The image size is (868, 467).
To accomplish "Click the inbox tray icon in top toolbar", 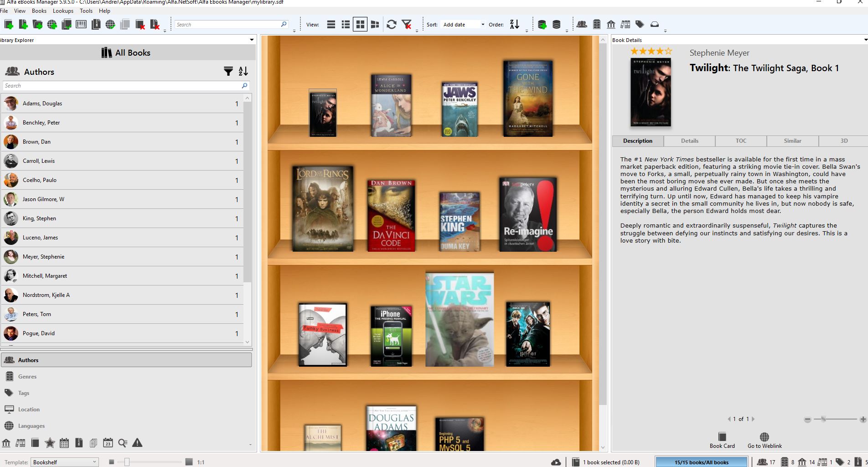I will pyautogui.click(x=655, y=25).
